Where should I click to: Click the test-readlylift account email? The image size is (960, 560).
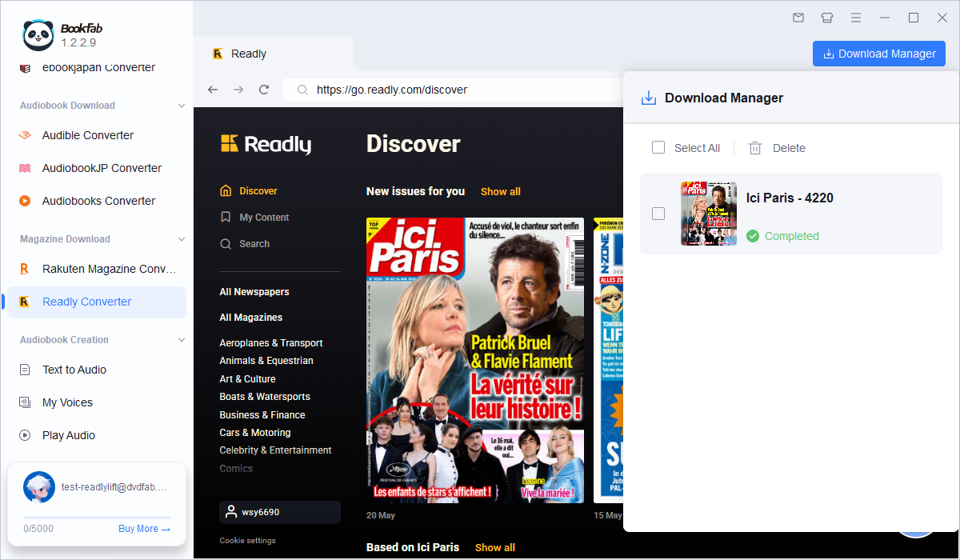coord(114,486)
